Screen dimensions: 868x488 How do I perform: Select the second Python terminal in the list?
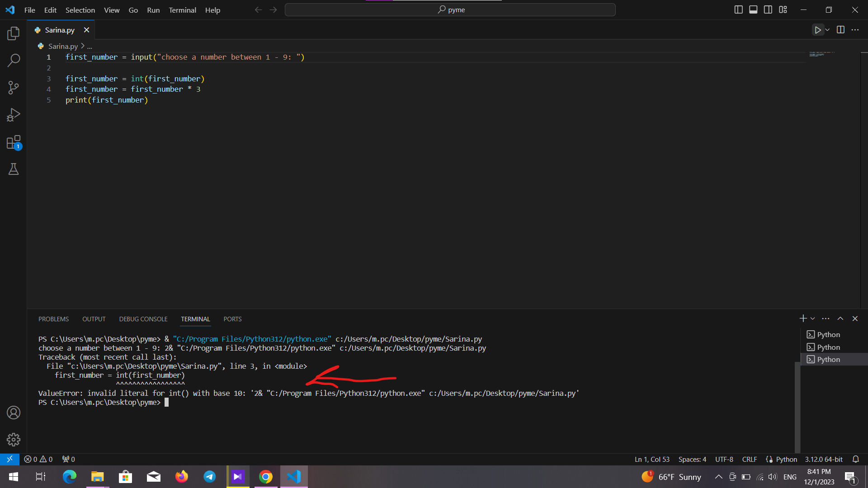pyautogui.click(x=834, y=347)
